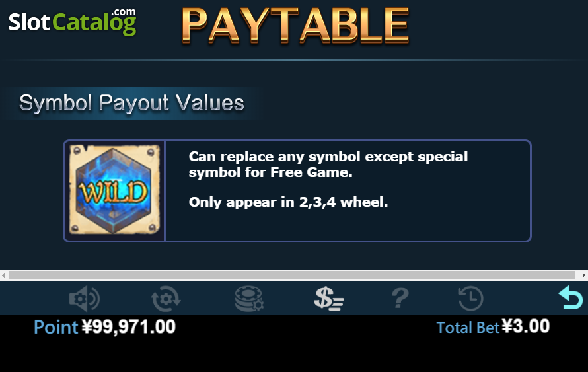Open the bet chips settings icon

click(x=249, y=299)
